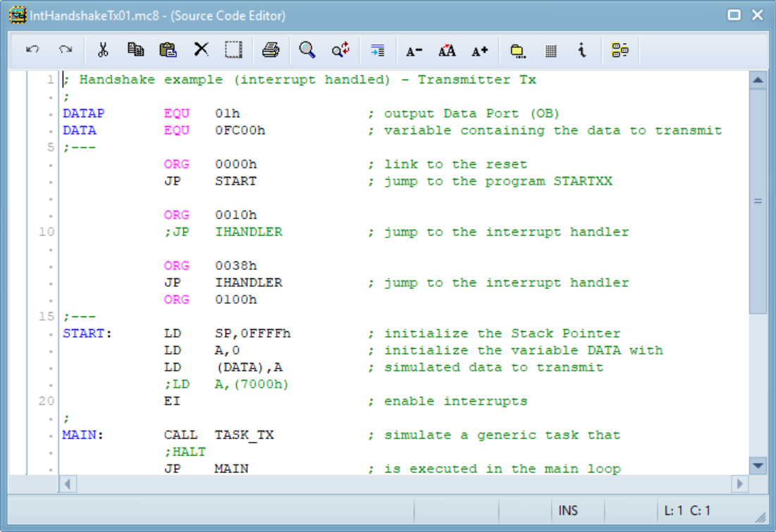Viewport: 776px width, 532px height.
Task: Click the yellow blocks configuration icon
Action: [620, 50]
